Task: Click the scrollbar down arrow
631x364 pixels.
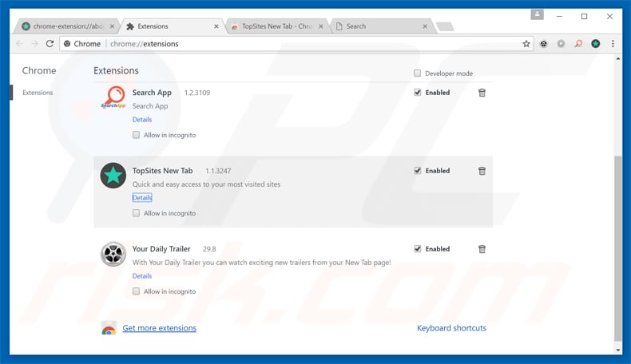Action: [617, 350]
